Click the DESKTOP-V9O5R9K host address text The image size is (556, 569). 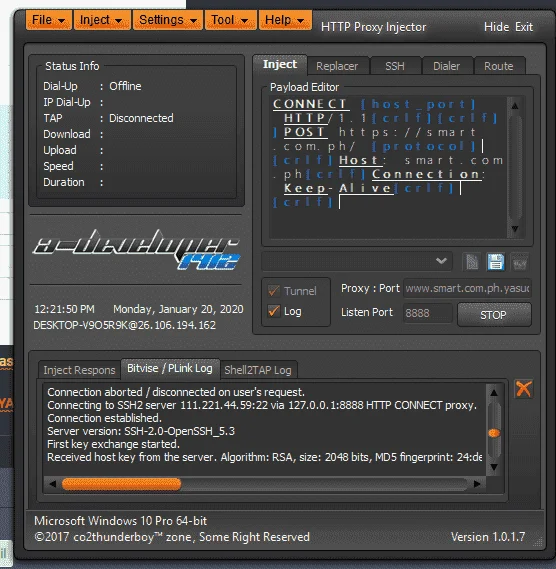click(x=124, y=325)
